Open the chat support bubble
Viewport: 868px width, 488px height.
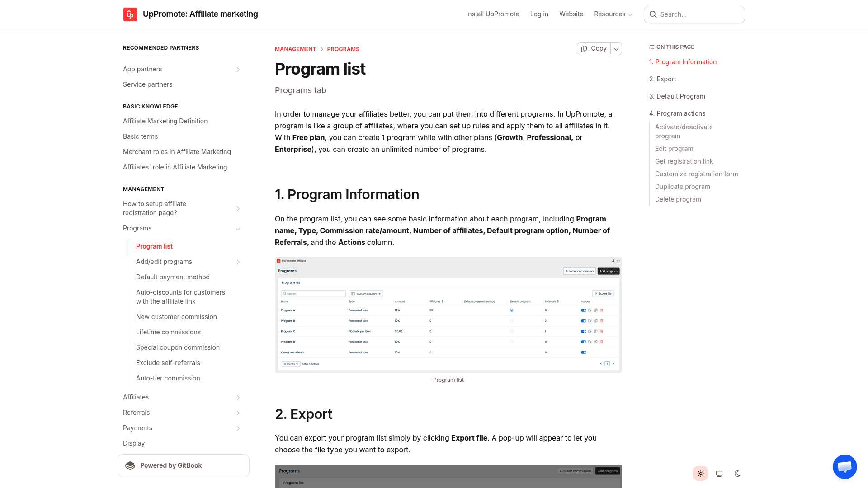(x=844, y=466)
